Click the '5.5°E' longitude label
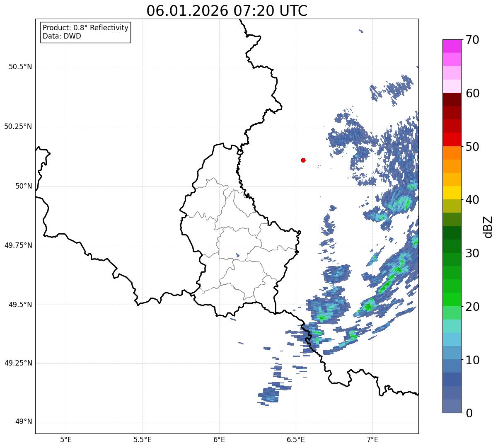The height and width of the screenshot is (448, 498). point(143,439)
